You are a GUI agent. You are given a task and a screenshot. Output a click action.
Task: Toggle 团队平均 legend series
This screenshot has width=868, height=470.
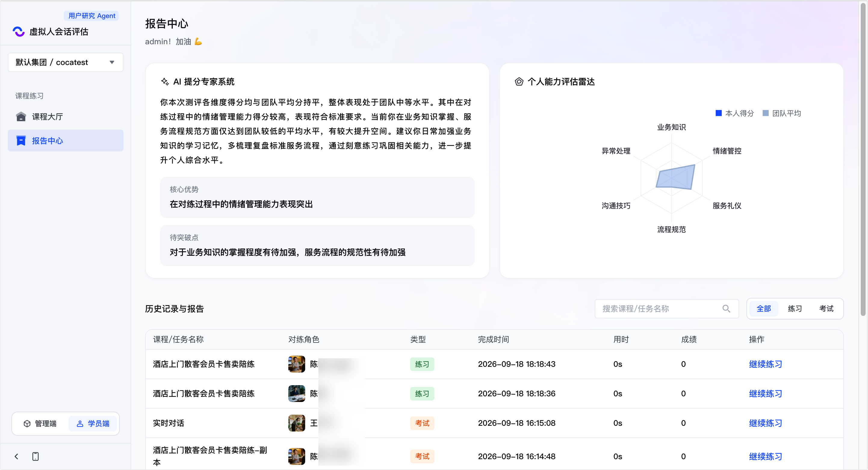[x=782, y=113]
